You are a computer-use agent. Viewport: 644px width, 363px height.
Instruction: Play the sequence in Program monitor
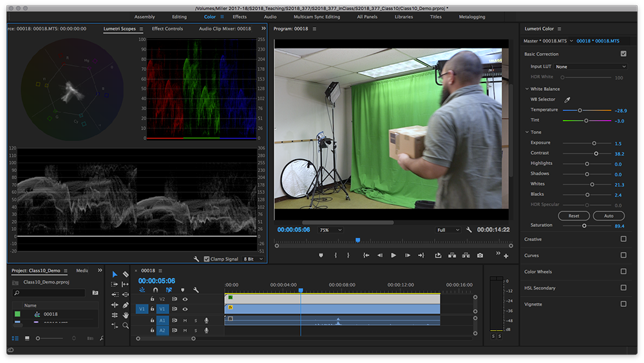393,255
